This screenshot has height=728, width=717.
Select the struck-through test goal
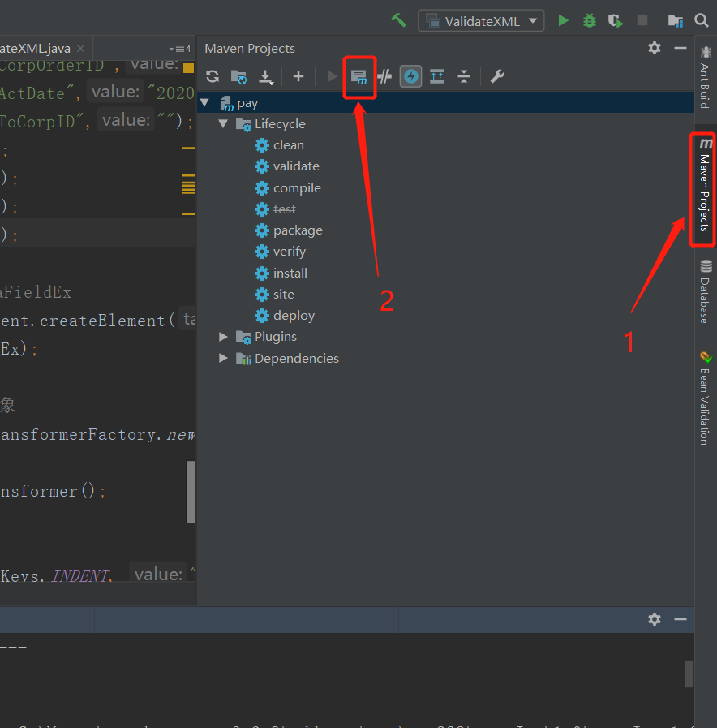point(275,209)
